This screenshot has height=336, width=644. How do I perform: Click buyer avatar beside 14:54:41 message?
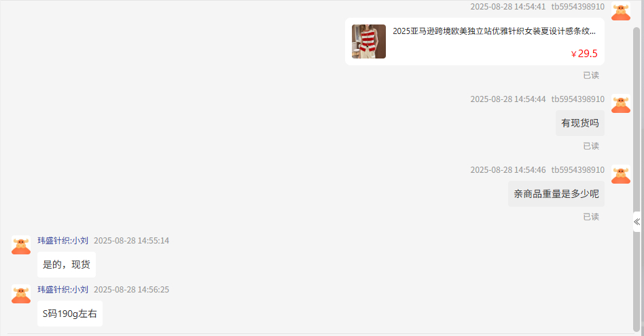621,11
